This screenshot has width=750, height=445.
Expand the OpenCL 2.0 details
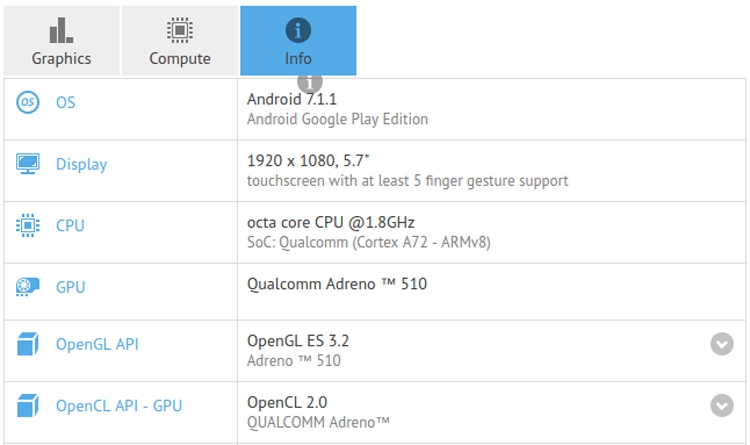(x=722, y=405)
